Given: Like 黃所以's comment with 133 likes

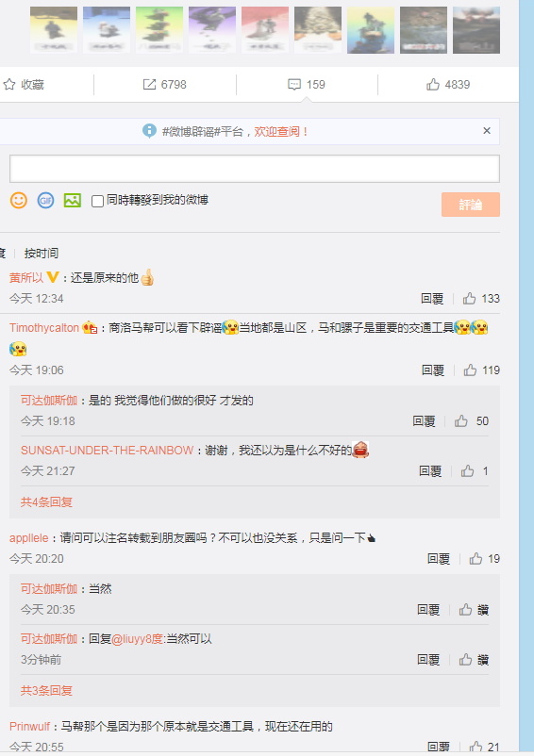Looking at the screenshot, I should [x=469, y=299].
